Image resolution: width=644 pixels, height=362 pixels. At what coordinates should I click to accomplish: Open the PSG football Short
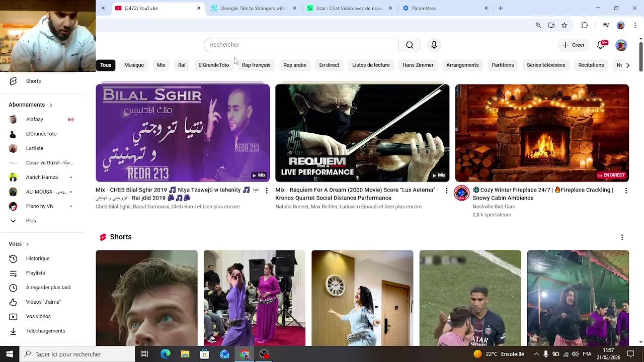tap(470, 298)
